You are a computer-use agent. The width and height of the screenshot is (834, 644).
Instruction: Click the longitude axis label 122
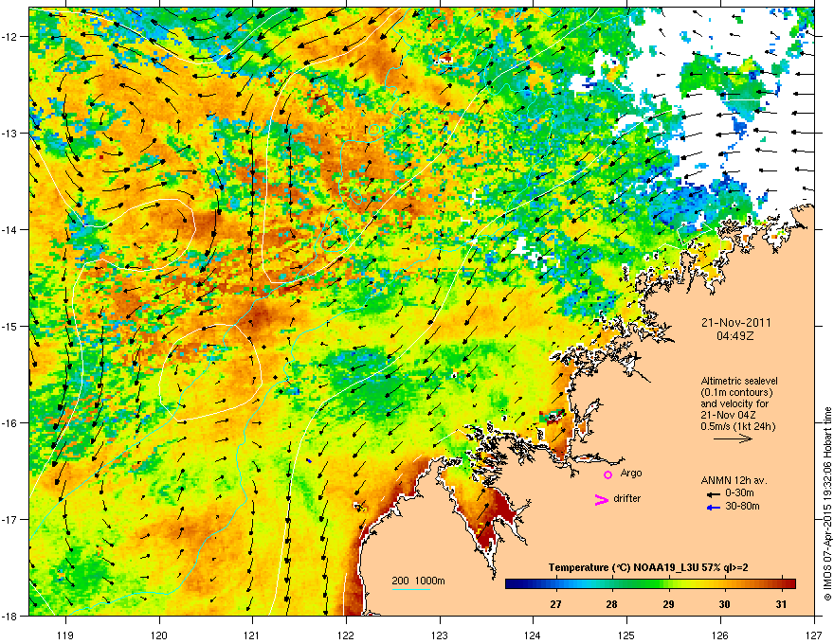point(346,635)
